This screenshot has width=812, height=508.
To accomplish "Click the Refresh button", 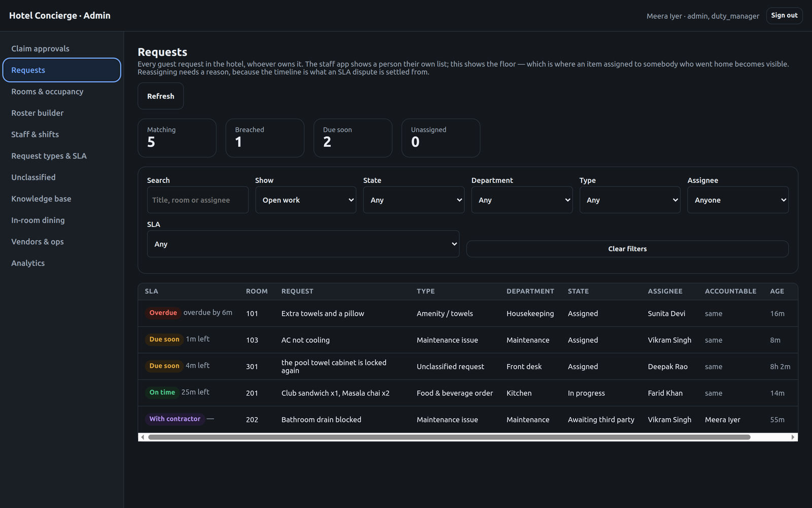I will point(160,96).
